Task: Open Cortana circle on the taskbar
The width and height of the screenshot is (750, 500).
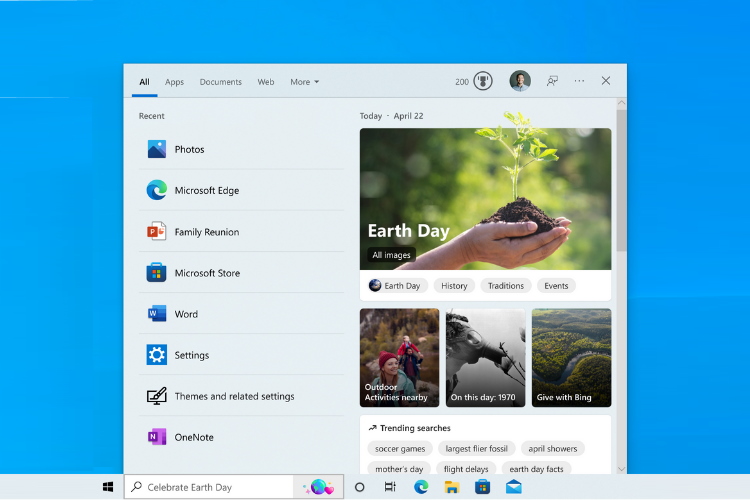Action: pos(360,487)
